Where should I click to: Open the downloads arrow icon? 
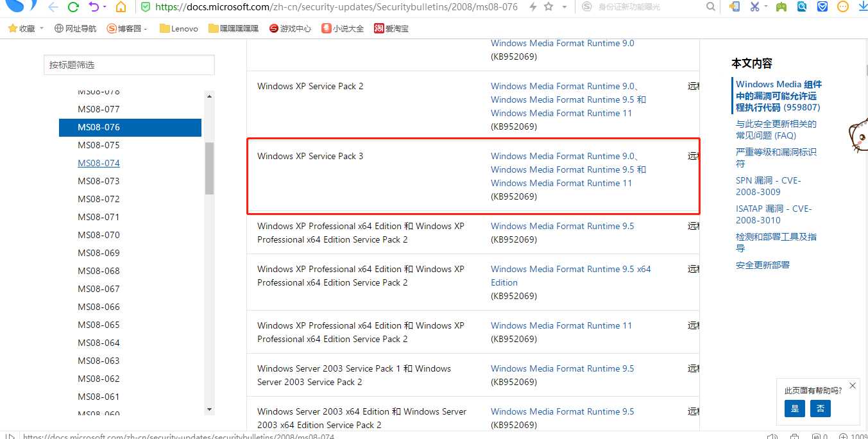tap(862, 7)
